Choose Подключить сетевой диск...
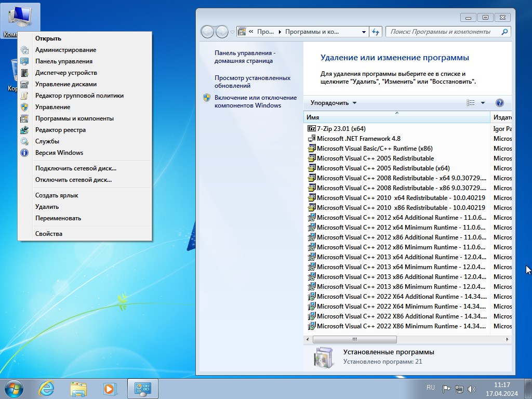 [x=85, y=168]
